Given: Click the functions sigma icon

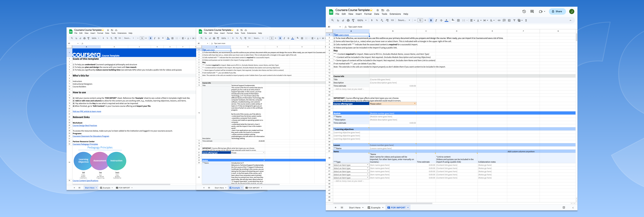Looking at the screenshot, I should [x=526, y=20].
